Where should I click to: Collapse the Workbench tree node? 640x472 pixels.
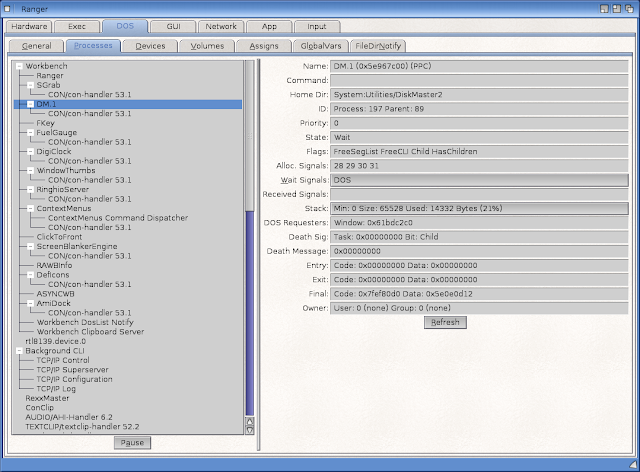coord(19,66)
